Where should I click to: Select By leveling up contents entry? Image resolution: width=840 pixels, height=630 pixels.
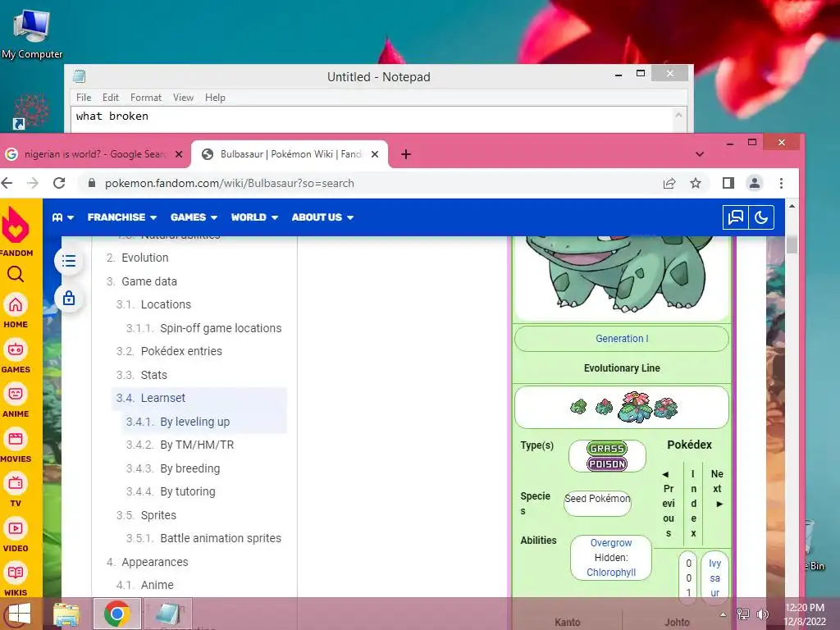[x=194, y=422]
